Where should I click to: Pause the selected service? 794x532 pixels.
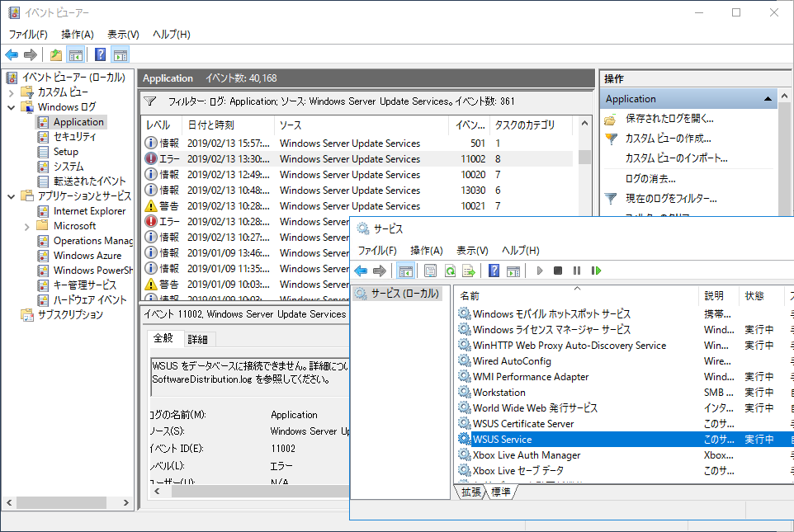coord(577,271)
